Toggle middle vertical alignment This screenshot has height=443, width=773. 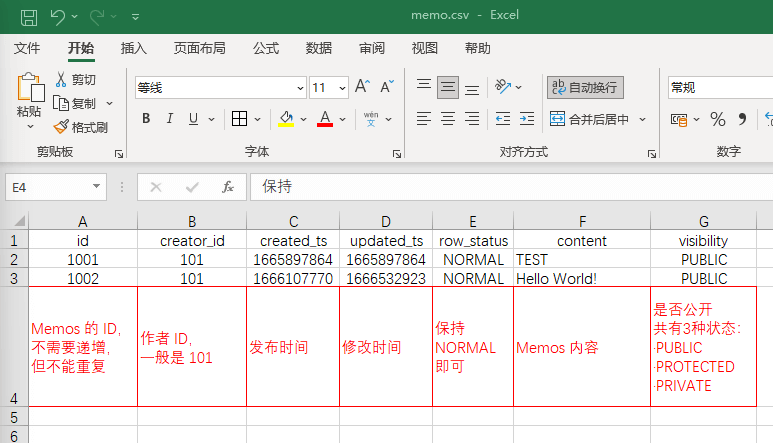click(448, 87)
